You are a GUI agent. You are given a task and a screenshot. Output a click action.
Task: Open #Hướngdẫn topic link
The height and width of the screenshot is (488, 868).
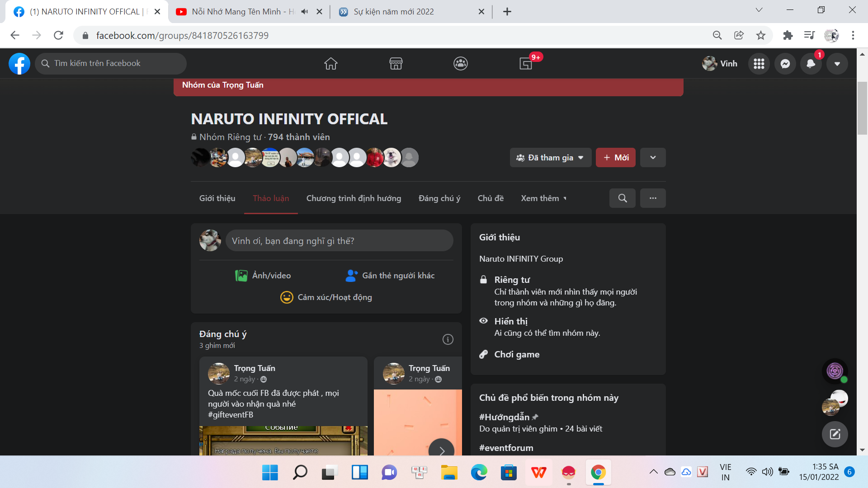pyautogui.click(x=505, y=417)
